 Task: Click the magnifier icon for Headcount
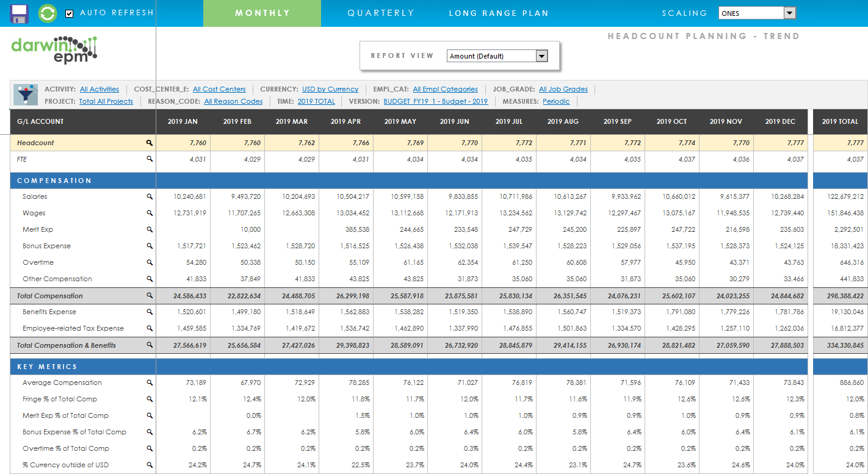(x=149, y=143)
